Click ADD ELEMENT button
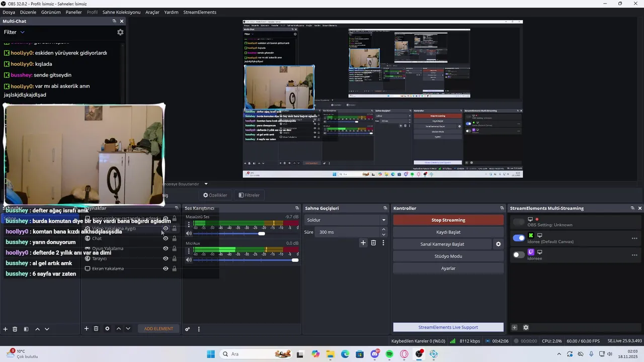This screenshot has width=644, height=362. pos(158,329)
